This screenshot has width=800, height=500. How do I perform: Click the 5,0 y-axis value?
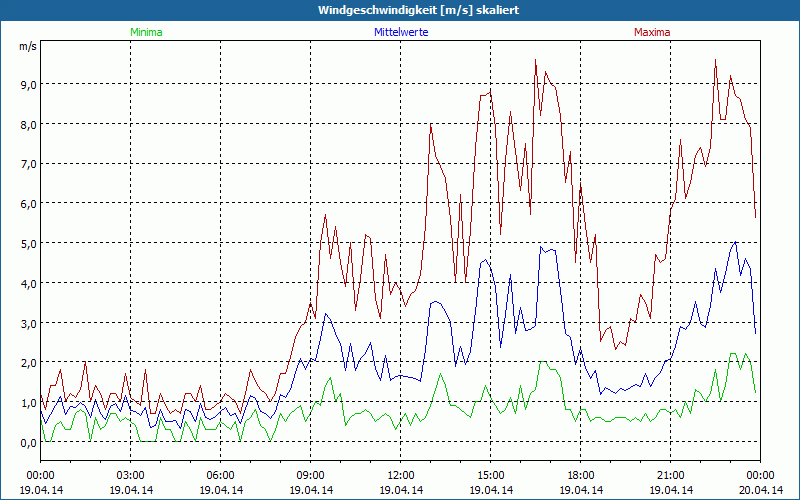click(29, 244)
